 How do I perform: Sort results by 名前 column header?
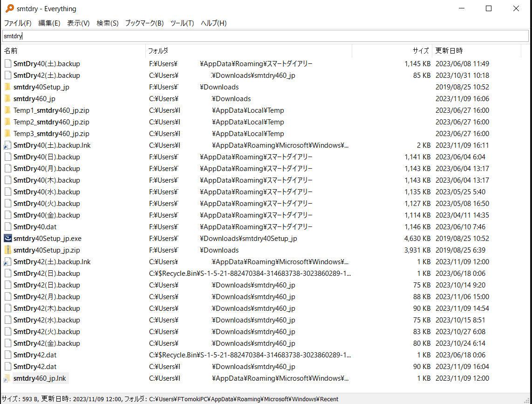[74, 51]
